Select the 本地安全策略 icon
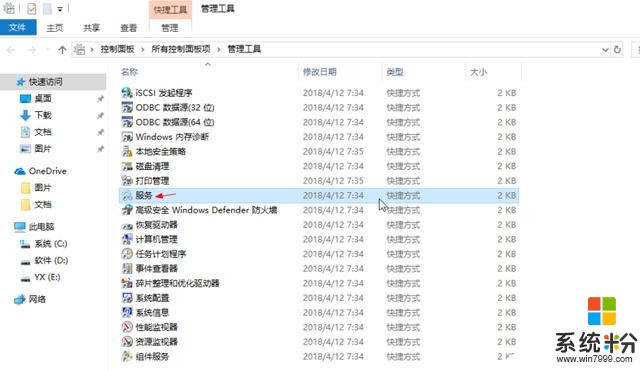Screen dimensions: 640x370 [x=127, y=151]
